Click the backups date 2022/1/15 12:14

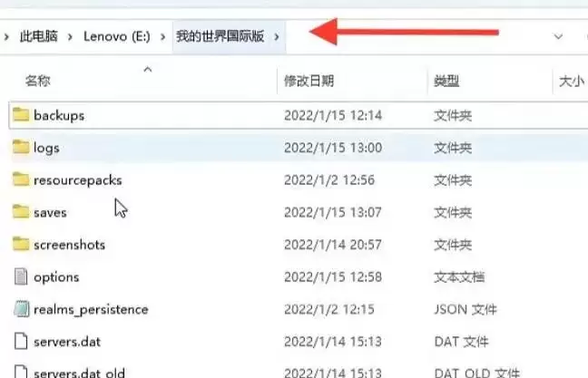[333, 115]
